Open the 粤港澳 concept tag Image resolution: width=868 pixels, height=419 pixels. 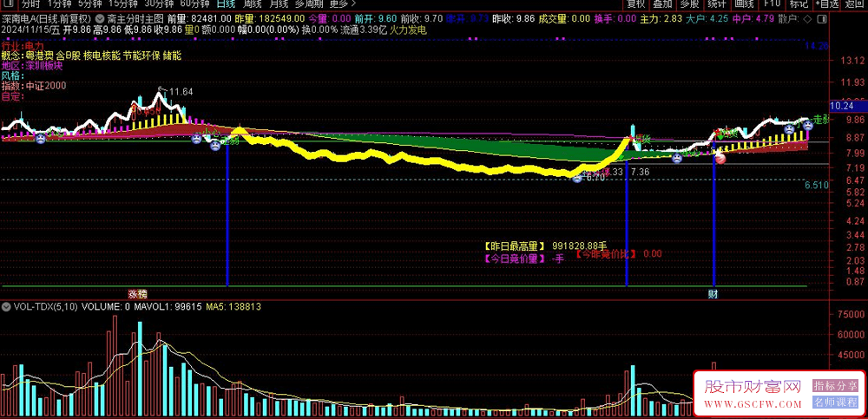click(x=39, y=56)
